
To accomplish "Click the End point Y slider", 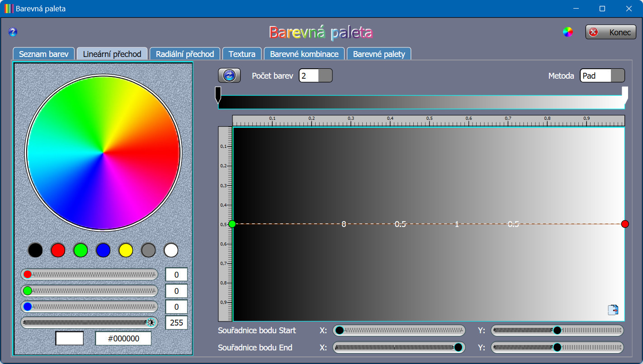I will click(x=557, y=347).
